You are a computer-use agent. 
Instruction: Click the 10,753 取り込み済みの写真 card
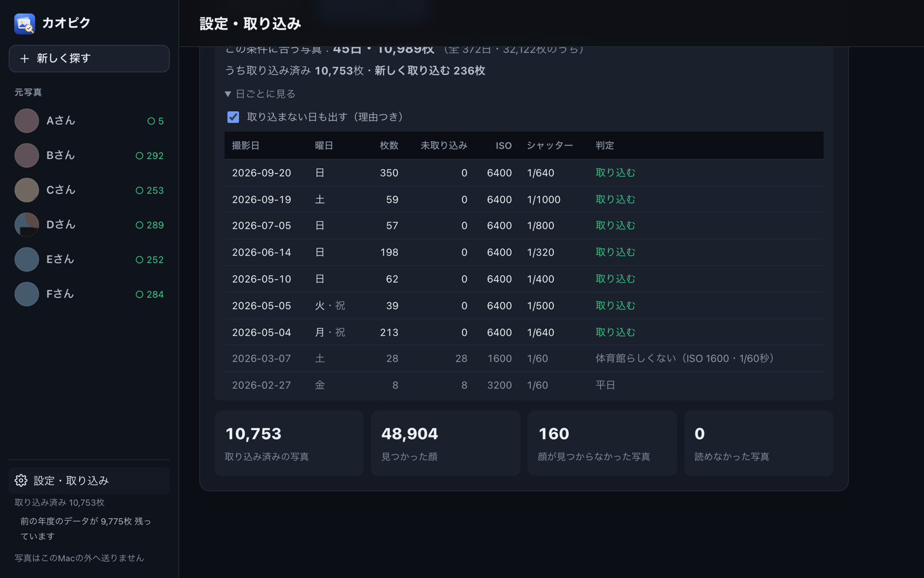click(x=289, y=443)
